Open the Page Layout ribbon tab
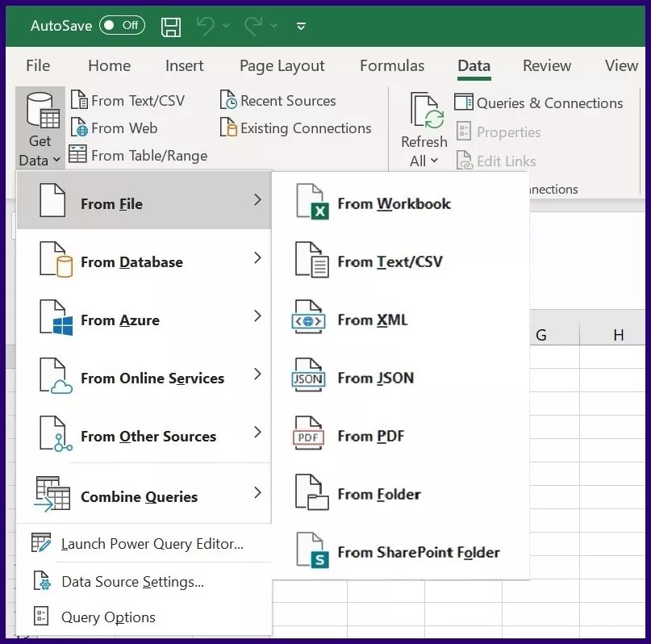 282,66
